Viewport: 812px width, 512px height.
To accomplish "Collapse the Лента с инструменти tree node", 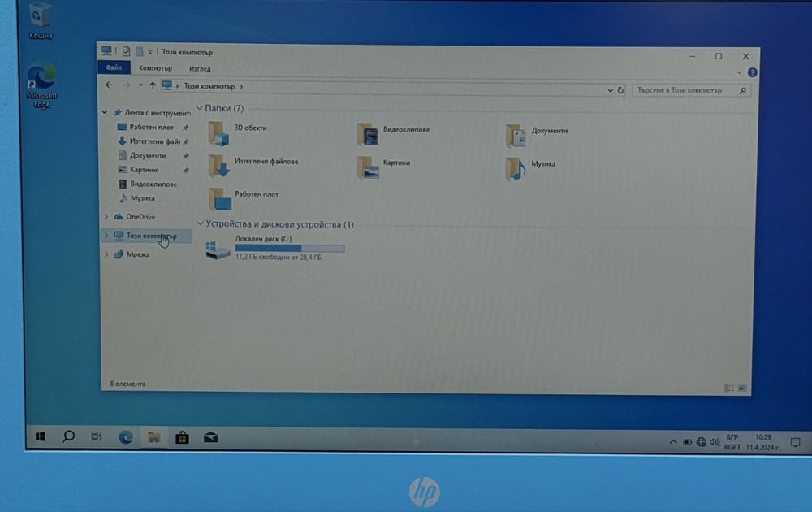I will pos(105,112).
